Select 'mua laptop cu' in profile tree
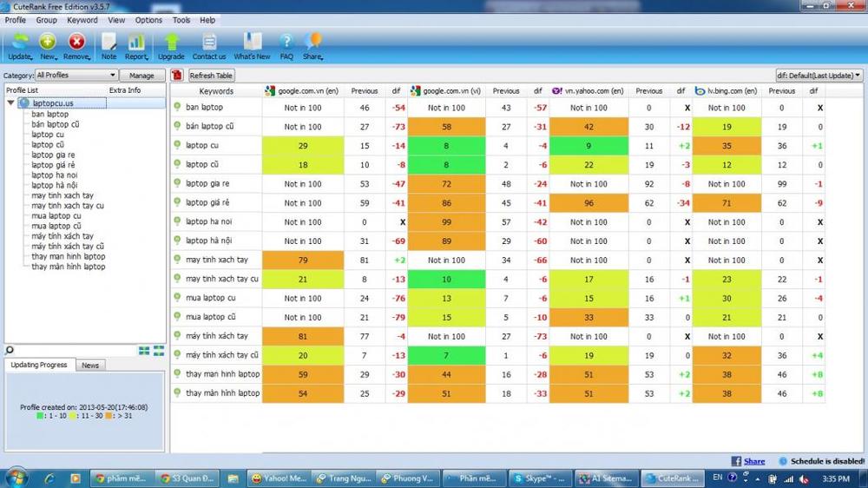This screenshot has width=868, height=488. 56,215
